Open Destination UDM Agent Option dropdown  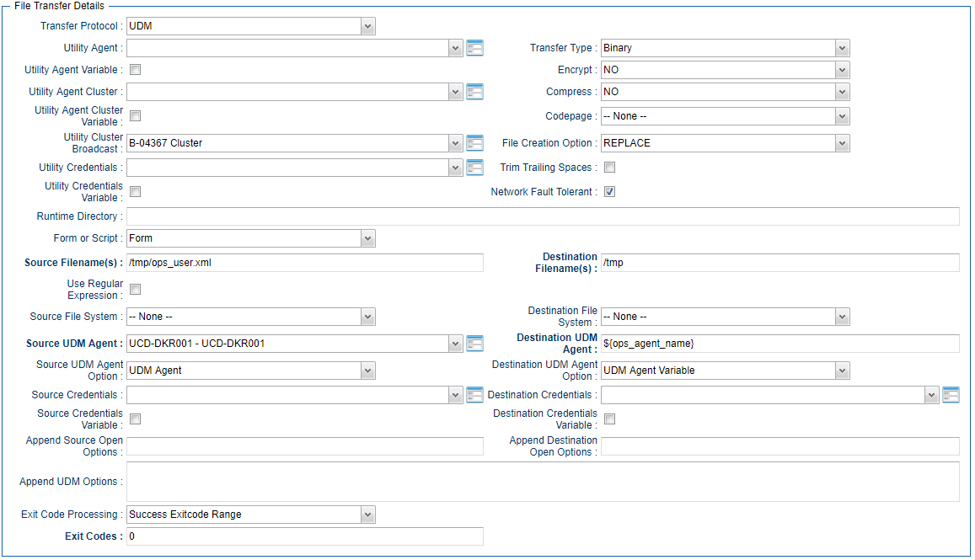click(725, 371)
